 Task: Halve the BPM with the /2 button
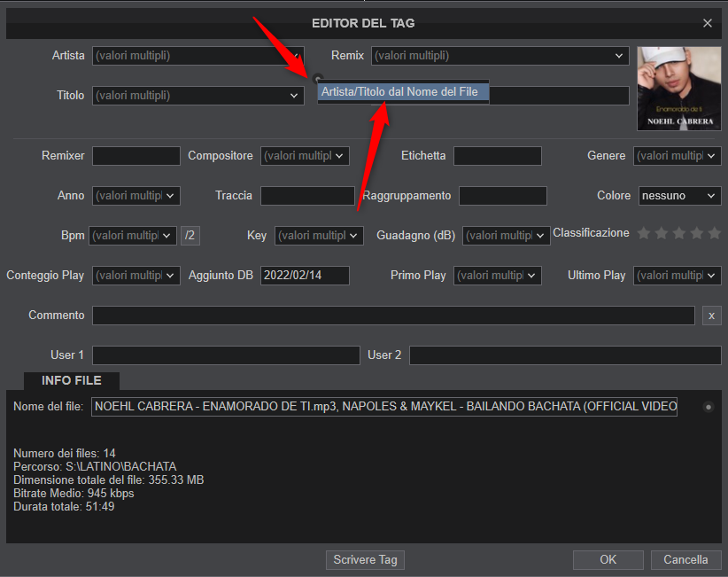pos(190,236)
